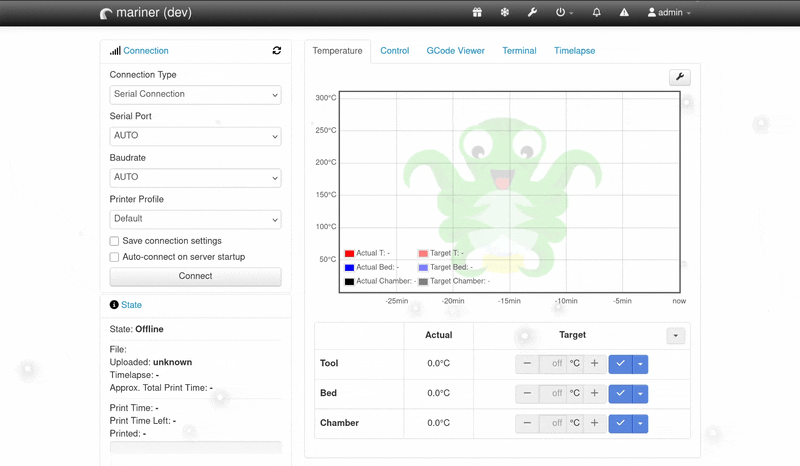Click the warning triangle icon
Image resolution: width=800 pixels, height=466 pixels.
pos(624,13)
